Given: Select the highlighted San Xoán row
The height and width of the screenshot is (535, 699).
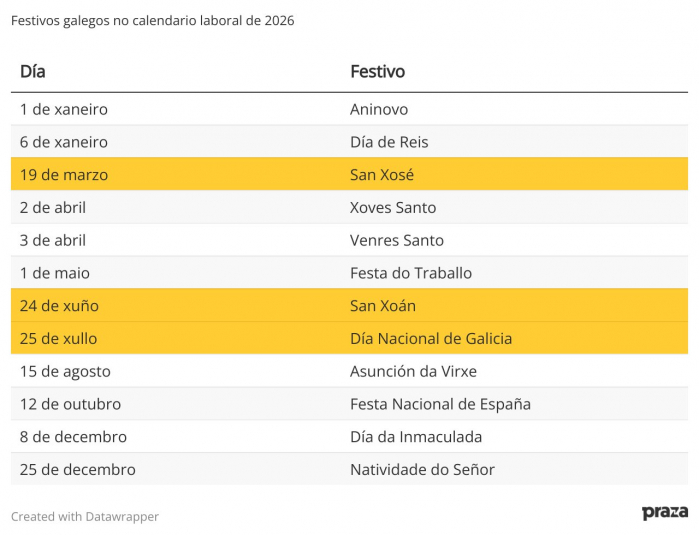Looking at the screenshot, I should [x=350, y=305].
